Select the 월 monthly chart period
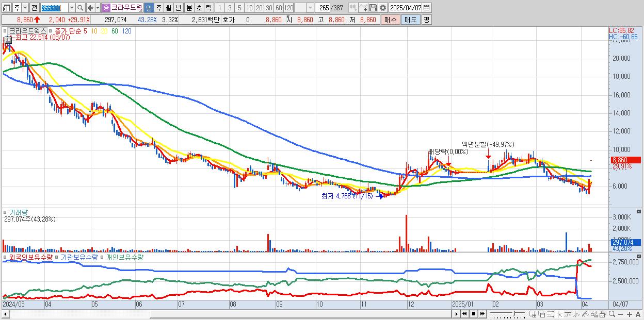This screenshot has width=644, height=320. click(168, 8)
